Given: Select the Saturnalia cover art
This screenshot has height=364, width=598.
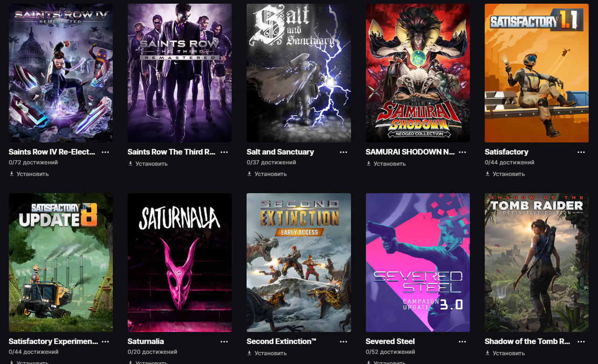Looking at the screenshot, I should click(x=179, y=262).
